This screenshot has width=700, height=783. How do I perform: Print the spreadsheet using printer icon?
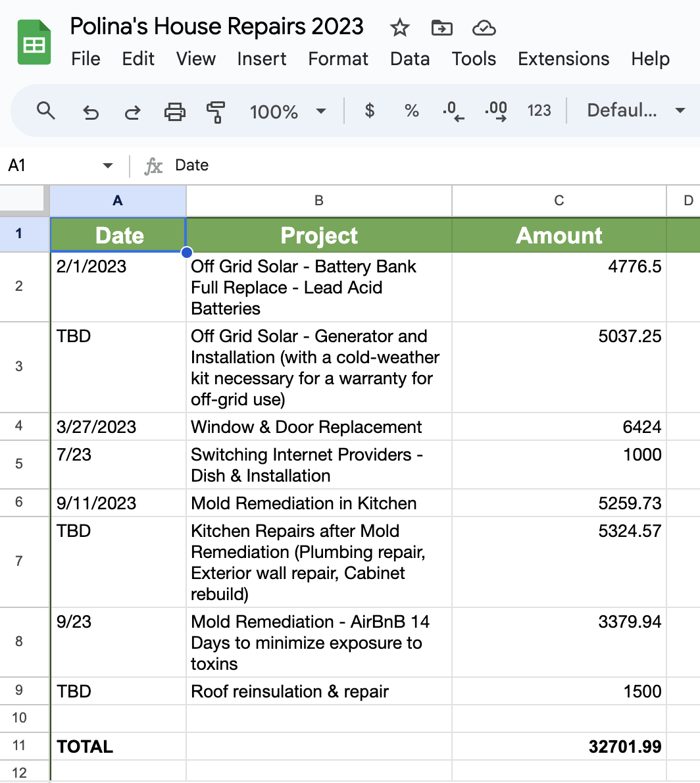174,111
